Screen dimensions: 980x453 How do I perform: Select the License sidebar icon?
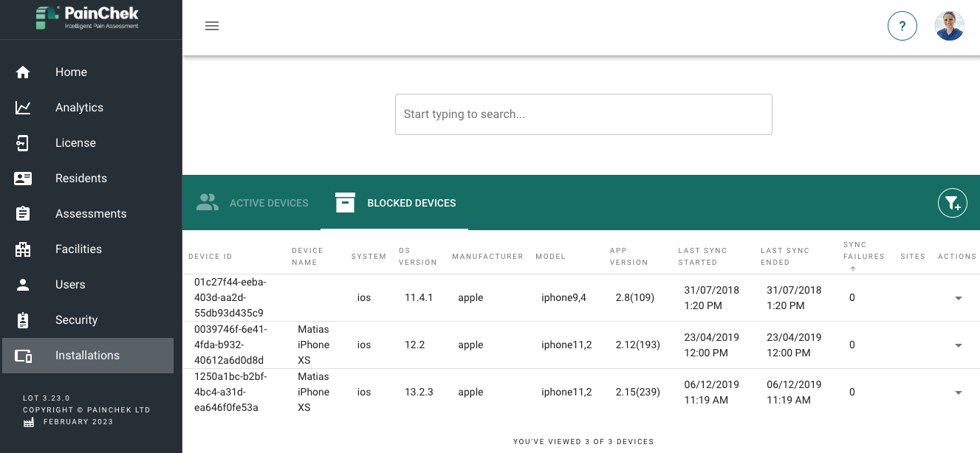tap(23, 143)
